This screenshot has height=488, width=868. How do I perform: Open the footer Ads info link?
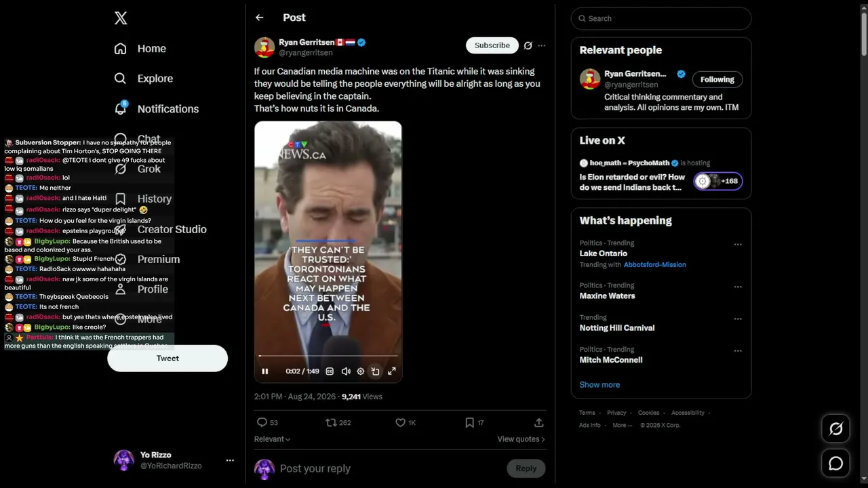590,425
